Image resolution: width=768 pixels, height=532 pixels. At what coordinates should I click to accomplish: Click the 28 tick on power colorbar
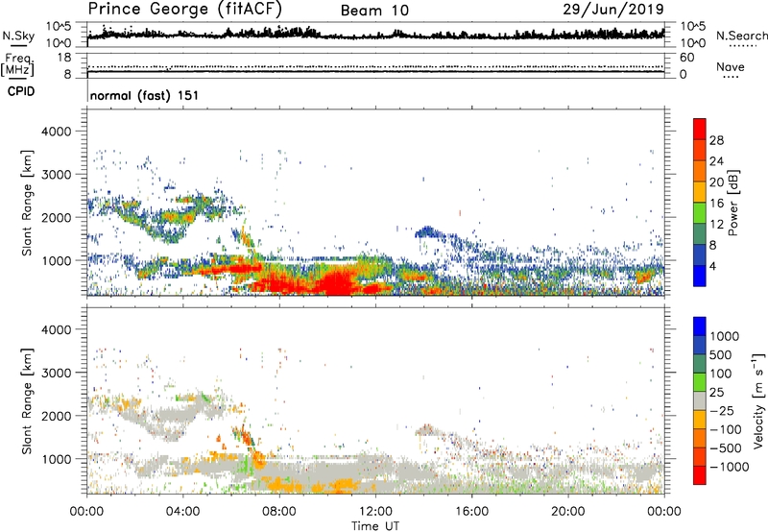point(716,140)
